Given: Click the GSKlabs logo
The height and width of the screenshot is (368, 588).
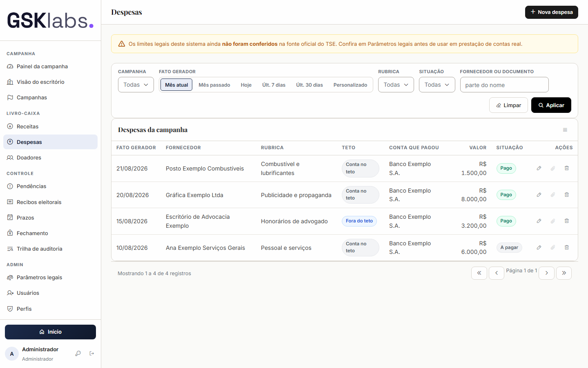Looking at the screenshot, I should coord(50,20).
